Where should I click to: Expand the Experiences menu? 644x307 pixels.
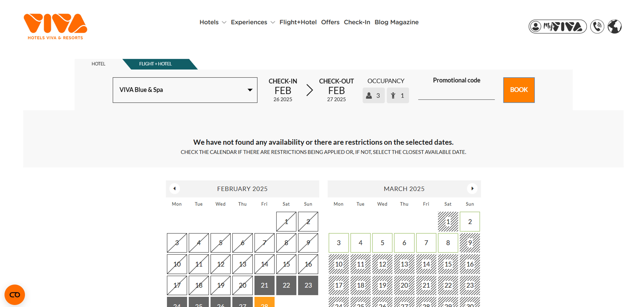coord(253,22)
